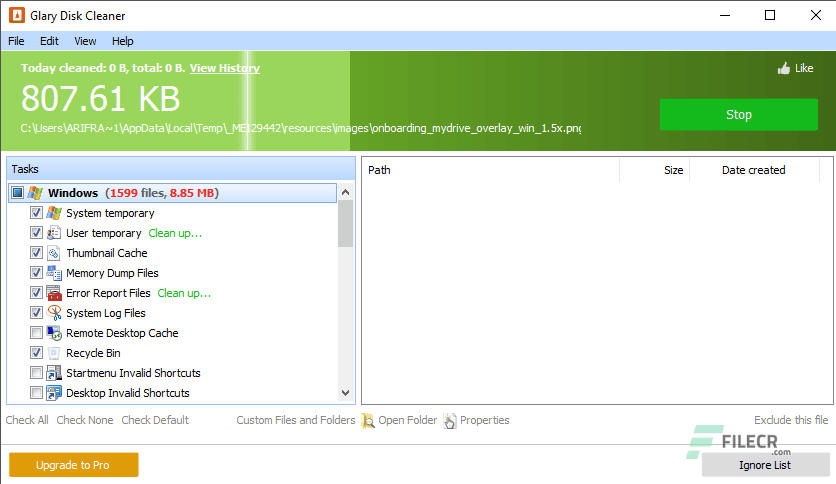Click the Recycle Bin icon
This screenshot has width=836, height=484.
54,353
